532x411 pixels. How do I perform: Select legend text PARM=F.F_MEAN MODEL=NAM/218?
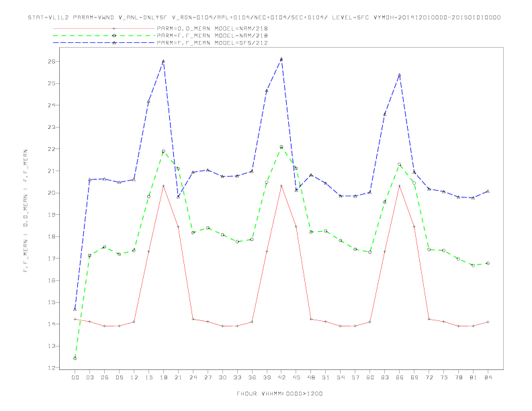212,36
